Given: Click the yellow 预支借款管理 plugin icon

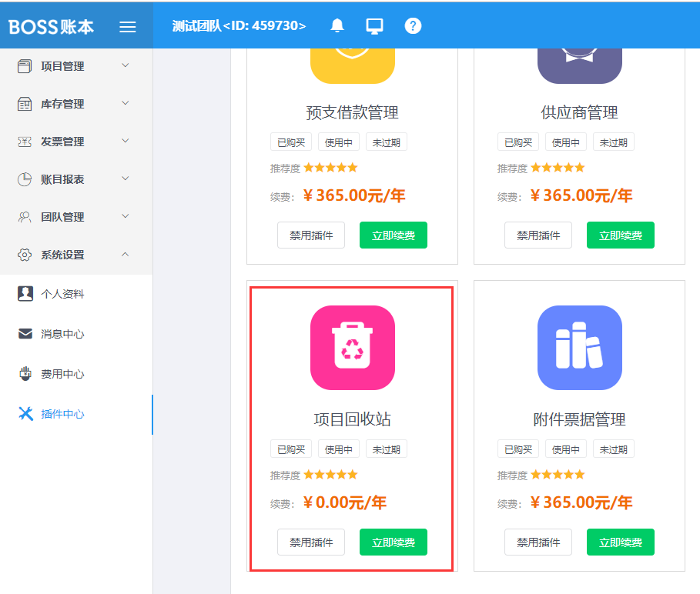Looking at the screenshot, I should 352,66.
